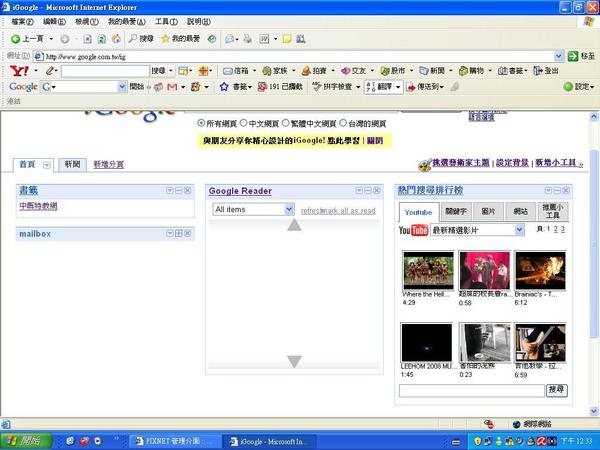Click the 傳送到 send-to button
The width and height of the screenshot is (600, 450).
click(425, 87)
